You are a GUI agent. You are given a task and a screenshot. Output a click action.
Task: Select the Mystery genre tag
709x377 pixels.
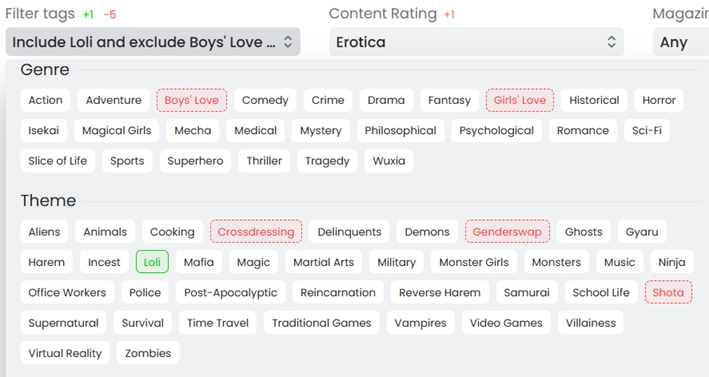click(x=321, y=131)
